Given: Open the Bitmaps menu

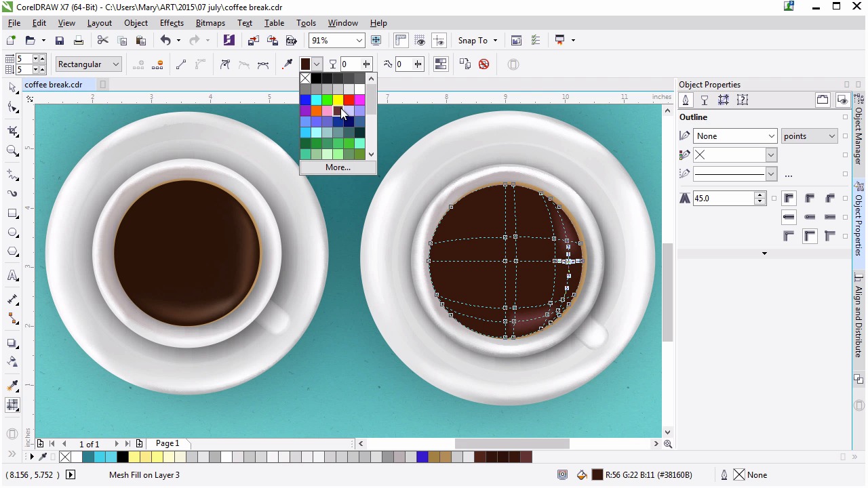Looking at the screenshot, I should click(210, 23).
